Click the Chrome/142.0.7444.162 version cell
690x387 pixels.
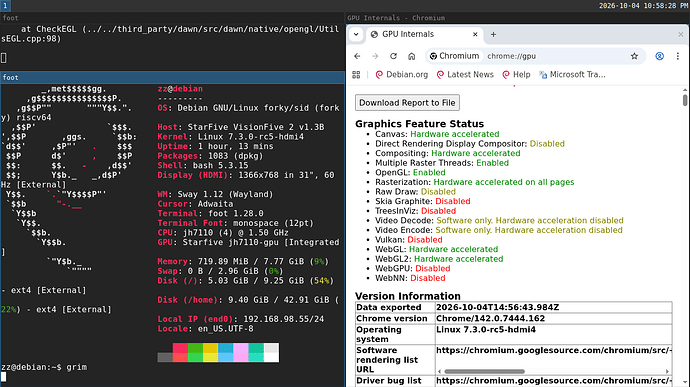[x=554, y=318]
